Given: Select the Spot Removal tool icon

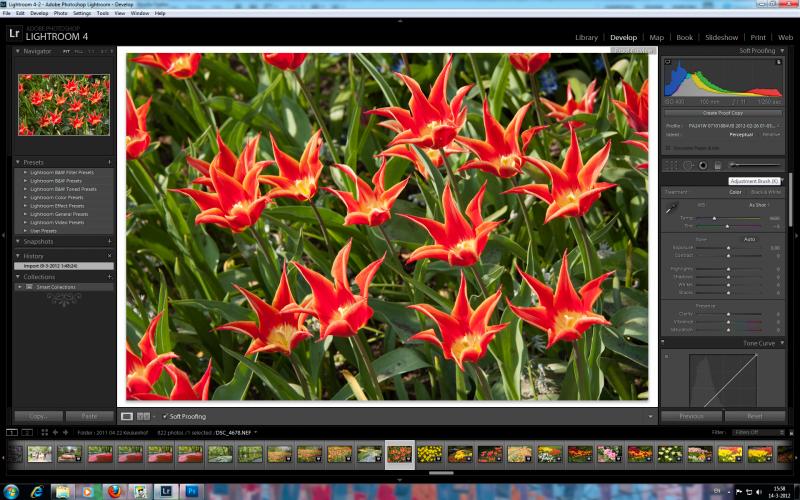Looking at the screenshot, I should tap(688, 165).
